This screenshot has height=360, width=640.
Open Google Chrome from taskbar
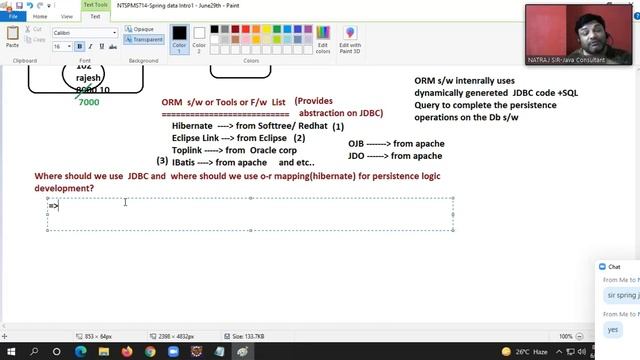tap(150, 351)
